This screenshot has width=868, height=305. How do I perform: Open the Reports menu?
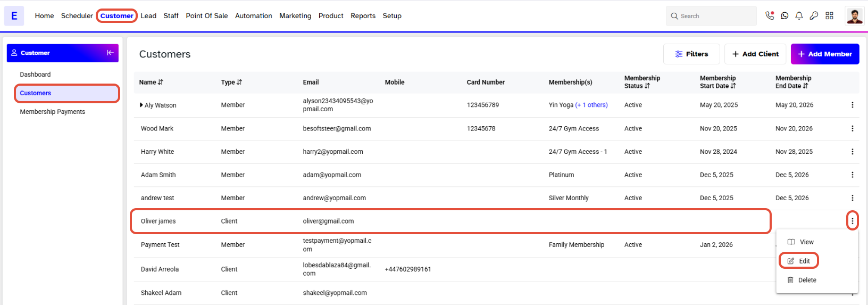(x=363, y=16)
